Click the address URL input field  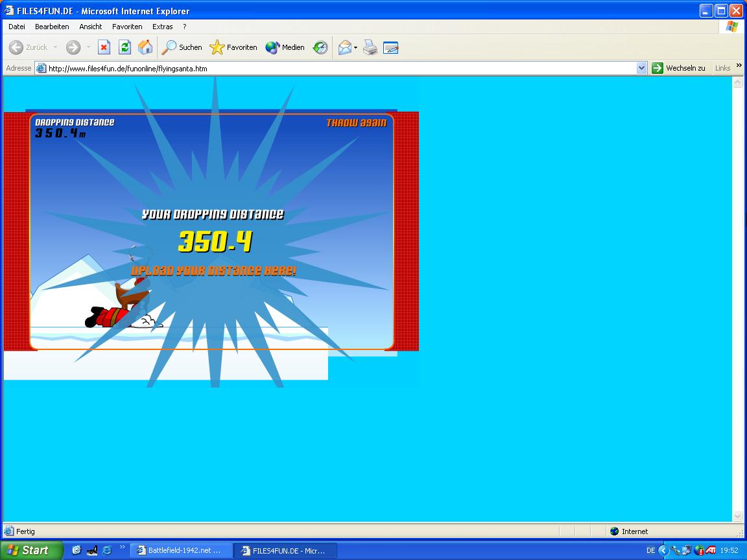tap(341, 68)
